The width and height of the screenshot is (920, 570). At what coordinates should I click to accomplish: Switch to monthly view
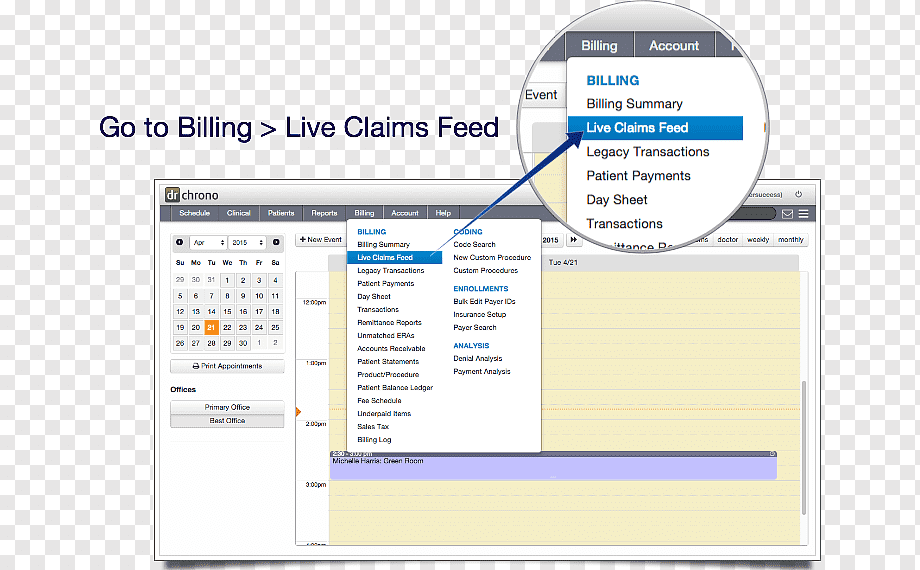pyautogui.click(x=790, y=240)
